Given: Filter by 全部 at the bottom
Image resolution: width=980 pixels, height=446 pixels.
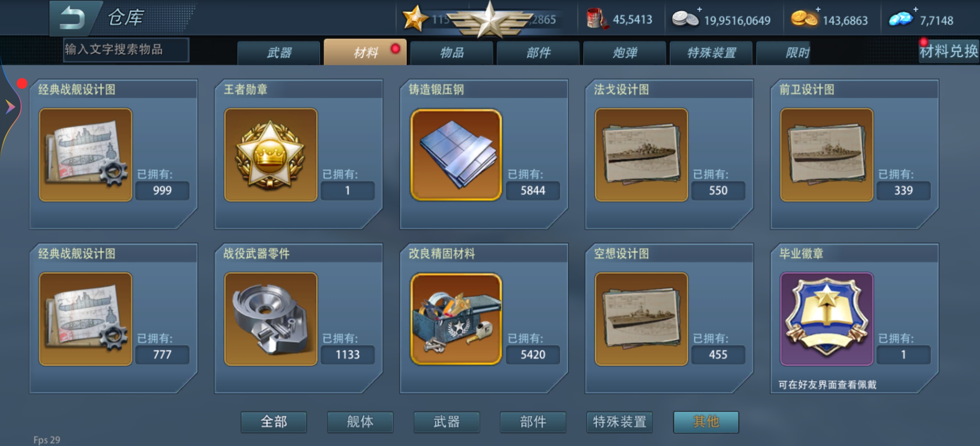Looking at the screenshot, I should (273, 421).
